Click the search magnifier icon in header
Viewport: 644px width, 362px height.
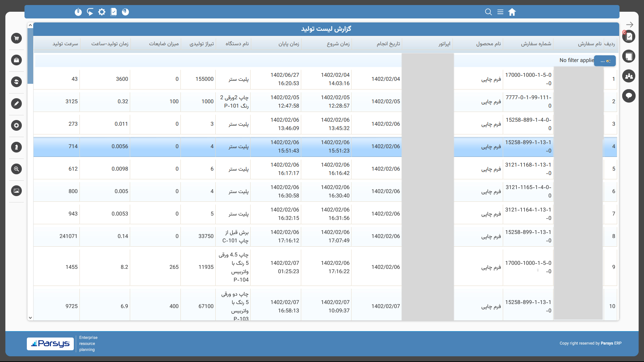tap(488, 12)
